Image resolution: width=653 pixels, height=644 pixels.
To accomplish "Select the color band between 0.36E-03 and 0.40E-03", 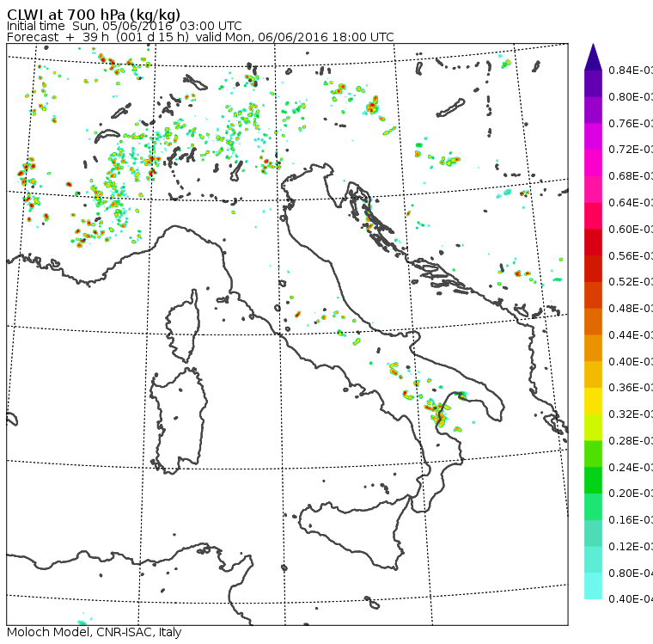I will pos(593,375).
